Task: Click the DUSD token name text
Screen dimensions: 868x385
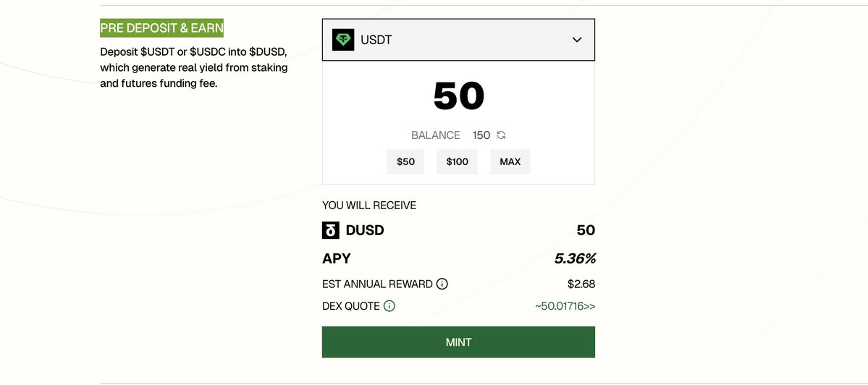Action: click(x=365, y=230)
